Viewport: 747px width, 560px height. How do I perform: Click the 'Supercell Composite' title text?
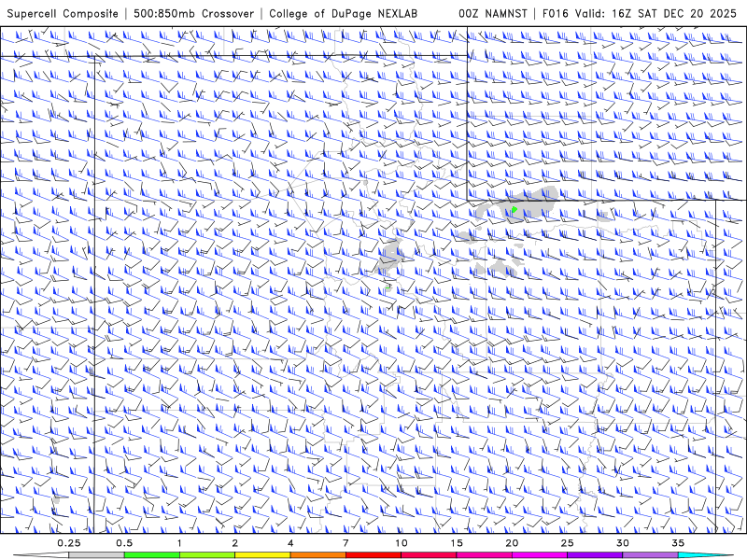tap(63, 14)
